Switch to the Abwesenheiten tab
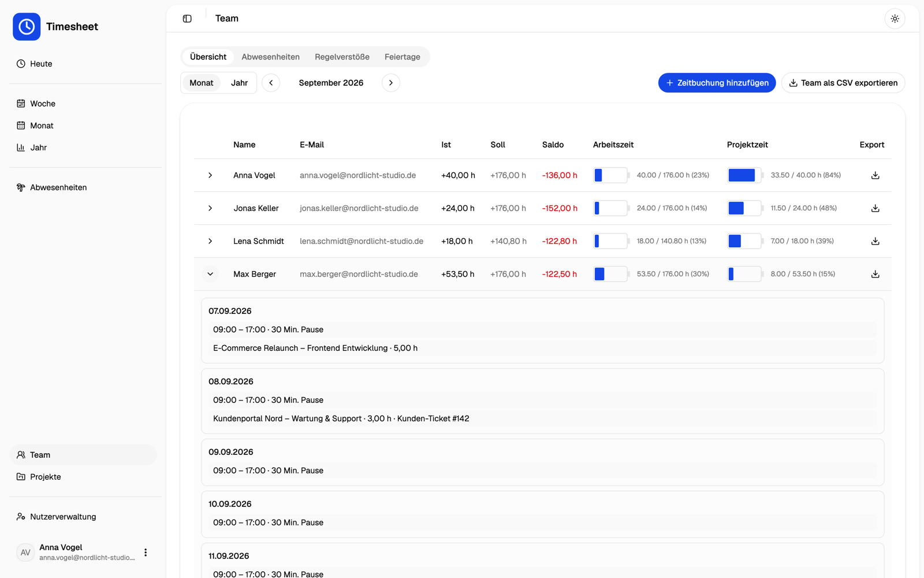This screenshot has height=578, width=924. pyautogui.click(x=270, y=57)
